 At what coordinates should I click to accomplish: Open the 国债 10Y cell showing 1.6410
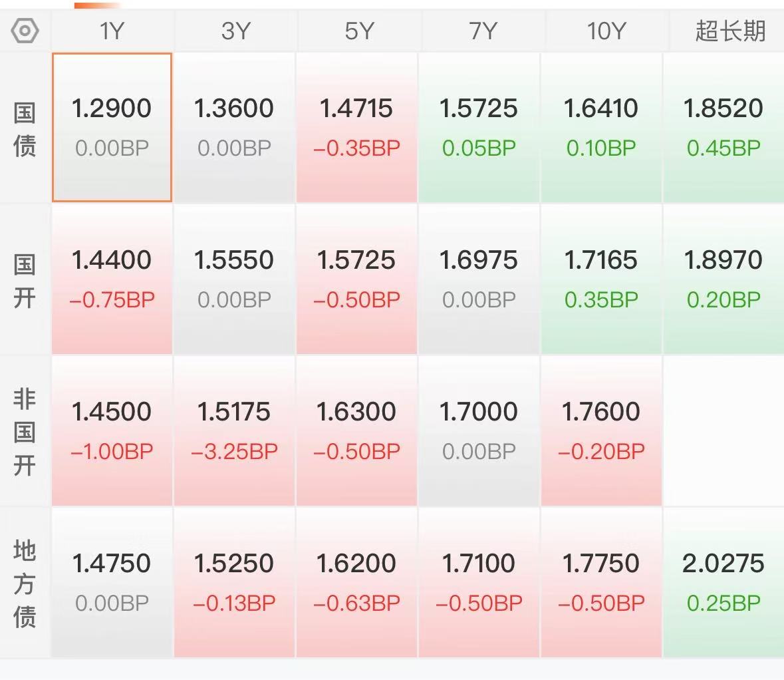tap(602, 127)
